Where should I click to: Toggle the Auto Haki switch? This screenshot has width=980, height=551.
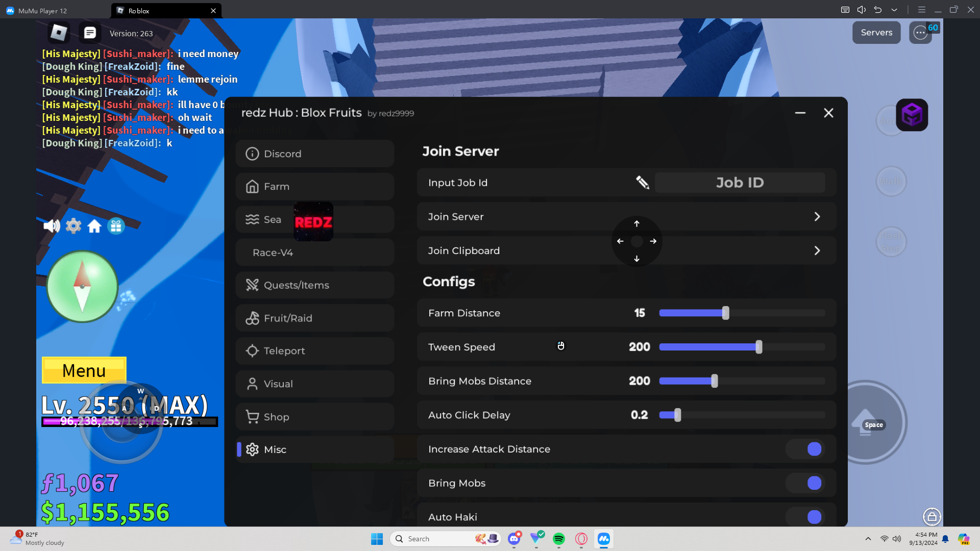pyautogui.click(x=805, y=517)
